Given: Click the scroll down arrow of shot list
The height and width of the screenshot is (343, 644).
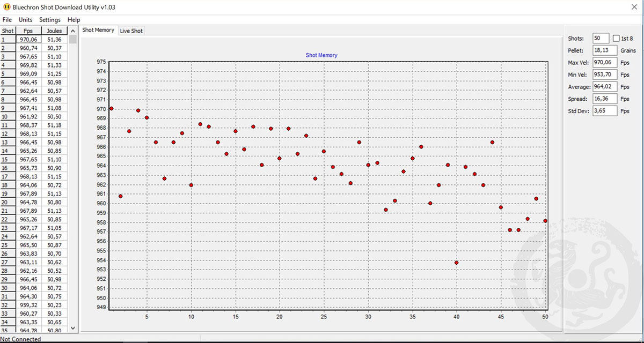Looking at the screenshot, I should click(x=73, y=329).
